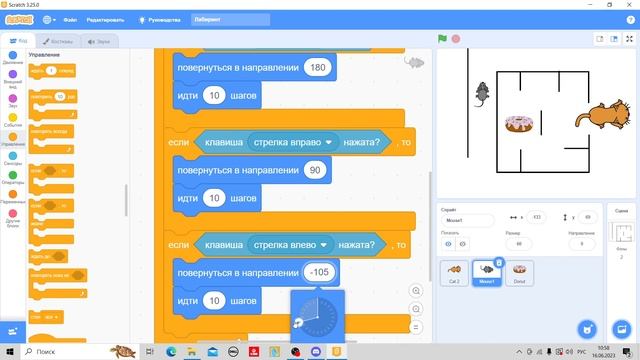Screen dimensions: 640x360
Task: Switch to small stage layout
Action: 600,39
